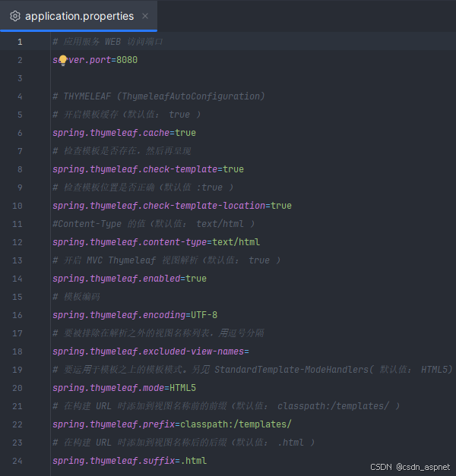456x476 pixels.
Task: Click line number 1 in gutter
Action: click(20, 42)
